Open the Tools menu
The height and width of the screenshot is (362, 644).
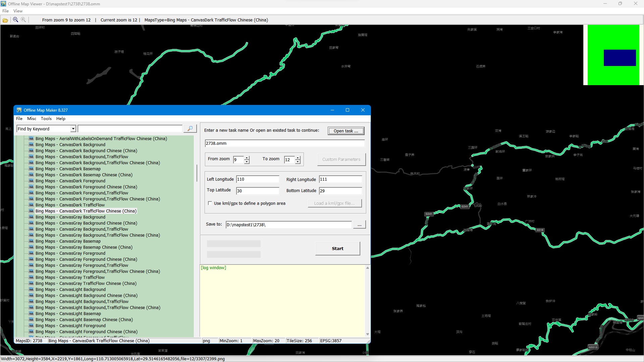point(46,118)
